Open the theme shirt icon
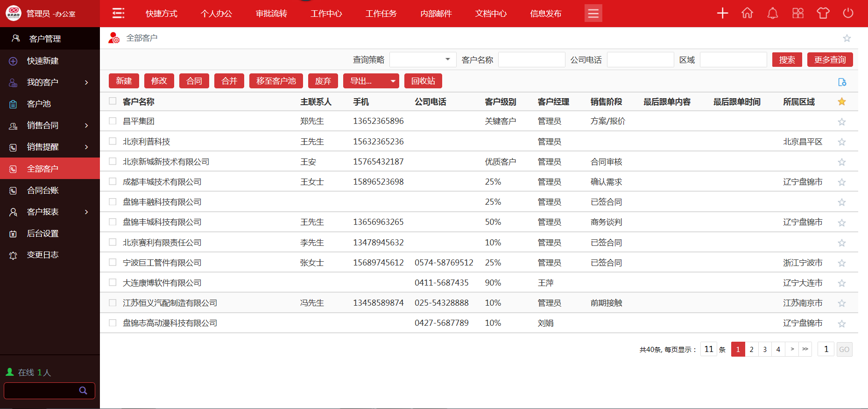 [823, 13]
